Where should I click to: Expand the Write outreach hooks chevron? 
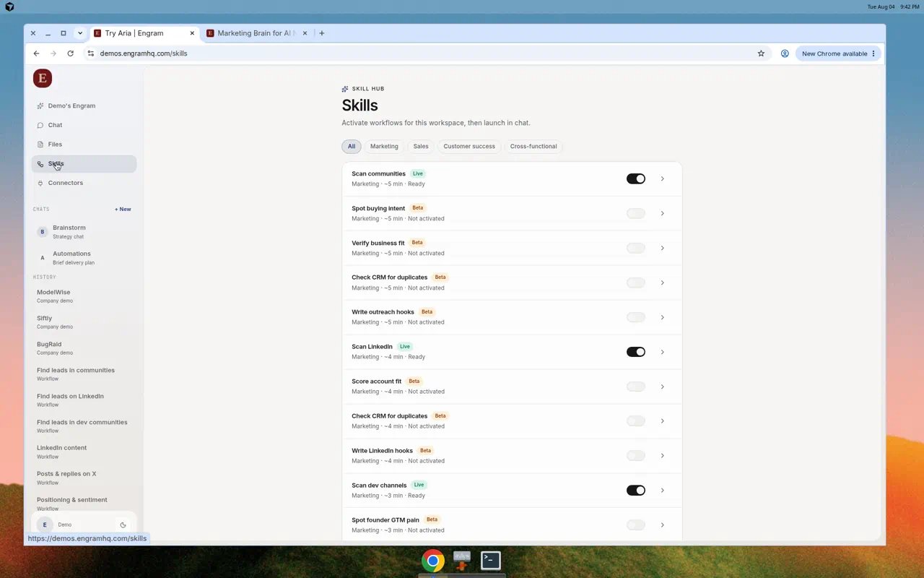(663, 317)
